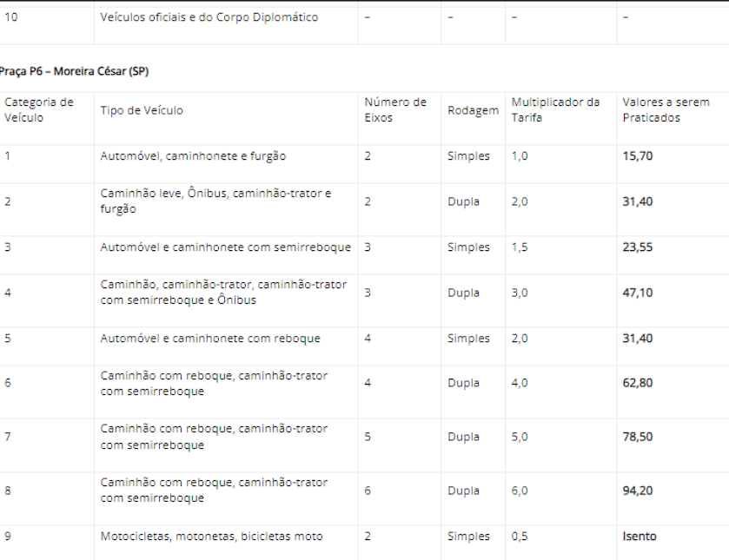This screenshot has width=729, height=560.
Task: Select Automóvel e caminhonete com semirreboque text
Action: pos(226,247)
